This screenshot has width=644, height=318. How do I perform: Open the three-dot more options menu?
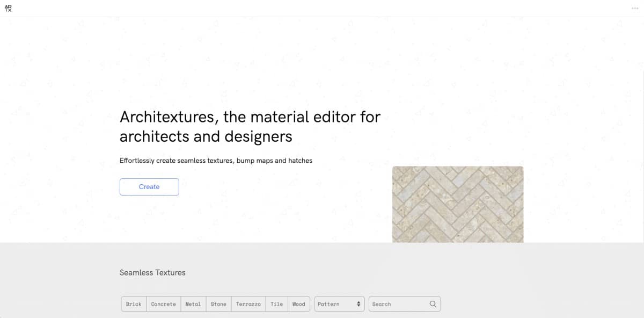[x=635, y=9]
